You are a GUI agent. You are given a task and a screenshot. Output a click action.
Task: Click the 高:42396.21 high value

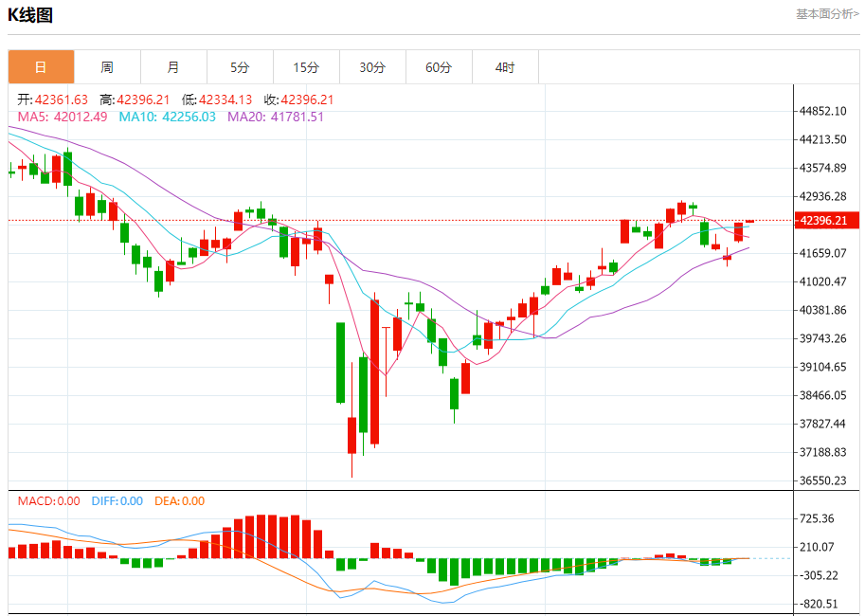click(135, 100)
